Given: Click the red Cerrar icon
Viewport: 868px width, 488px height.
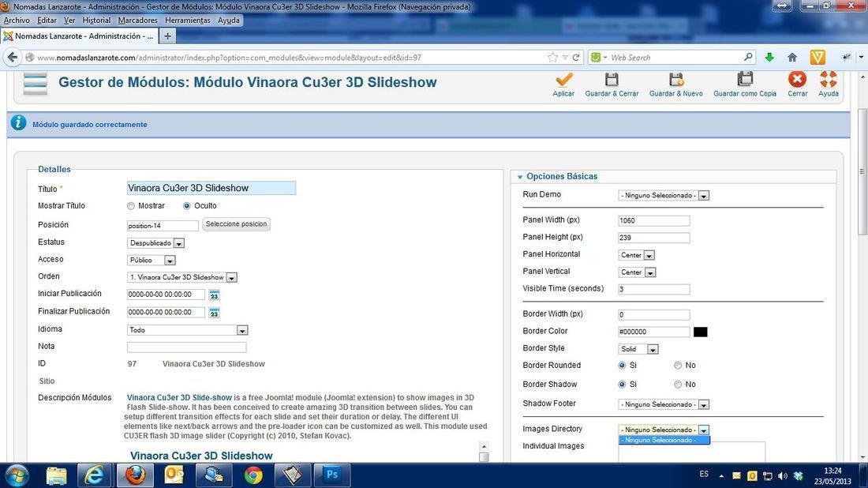Looking at the screenshot, I should click(797, 79).
